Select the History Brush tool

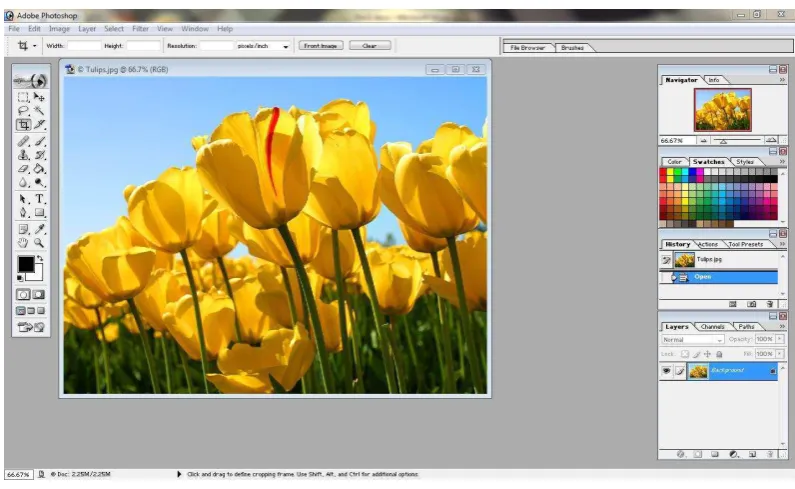pos(39,155)
